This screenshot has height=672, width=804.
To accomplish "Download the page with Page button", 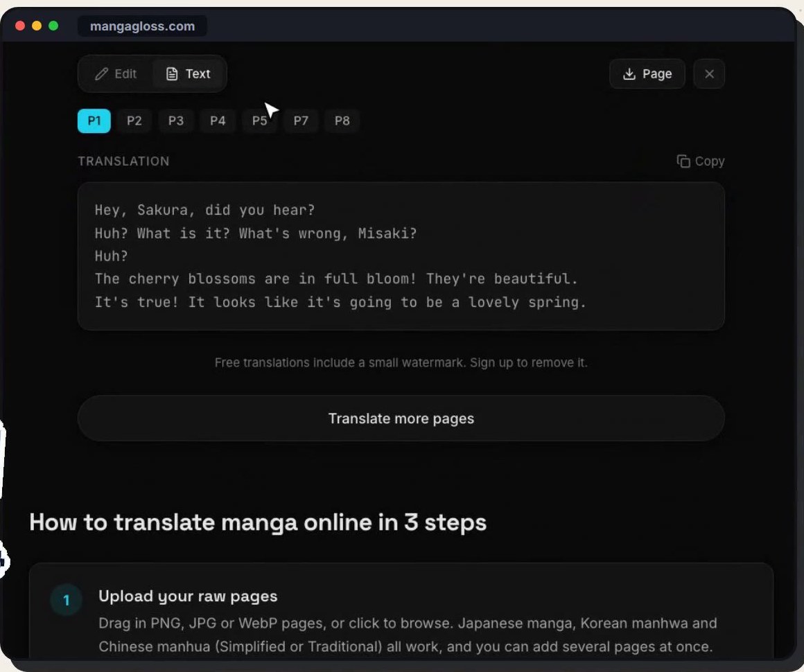I will click(x=647, y=74).
